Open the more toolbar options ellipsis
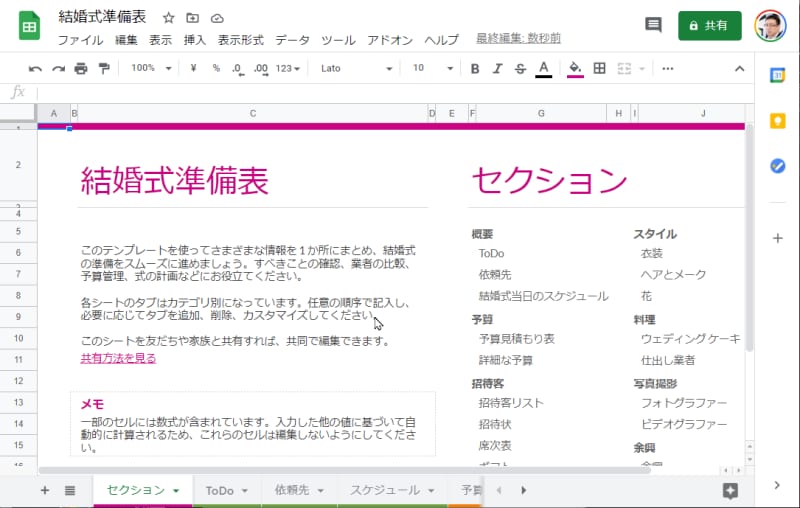This screenshot has width=800, height=508. click(667, 68)
